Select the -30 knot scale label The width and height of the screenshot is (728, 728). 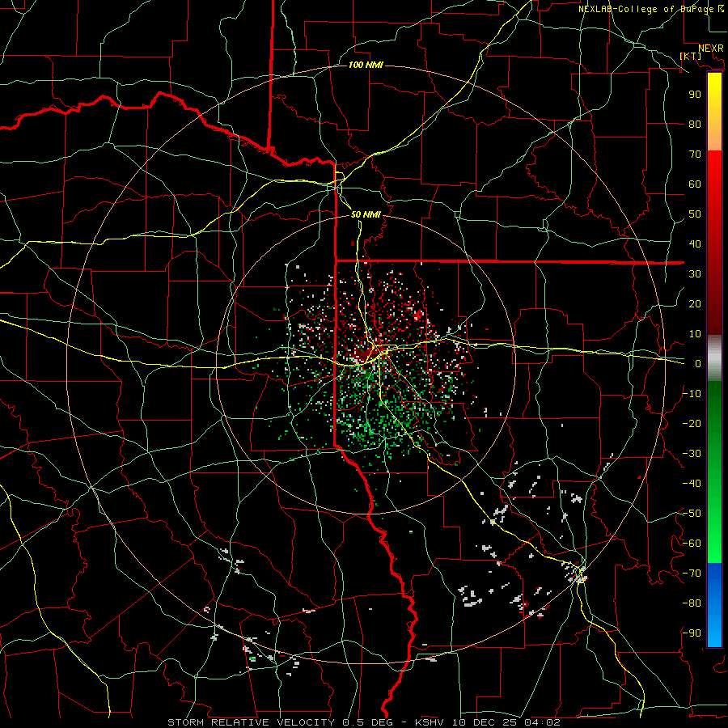(692, 454)
